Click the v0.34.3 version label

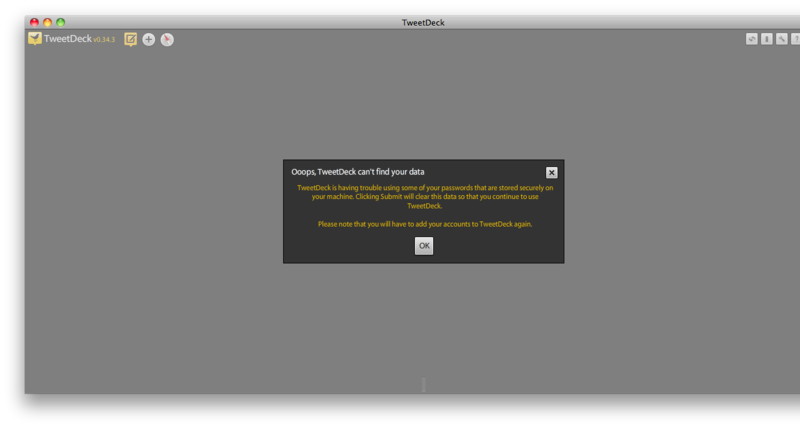coord(104,40)
